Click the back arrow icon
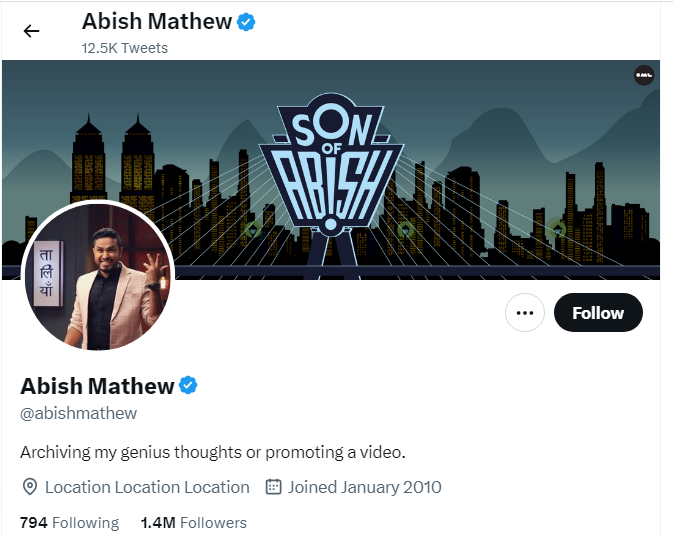The width and height of the screenshot is (673, 536). point(31,31)
